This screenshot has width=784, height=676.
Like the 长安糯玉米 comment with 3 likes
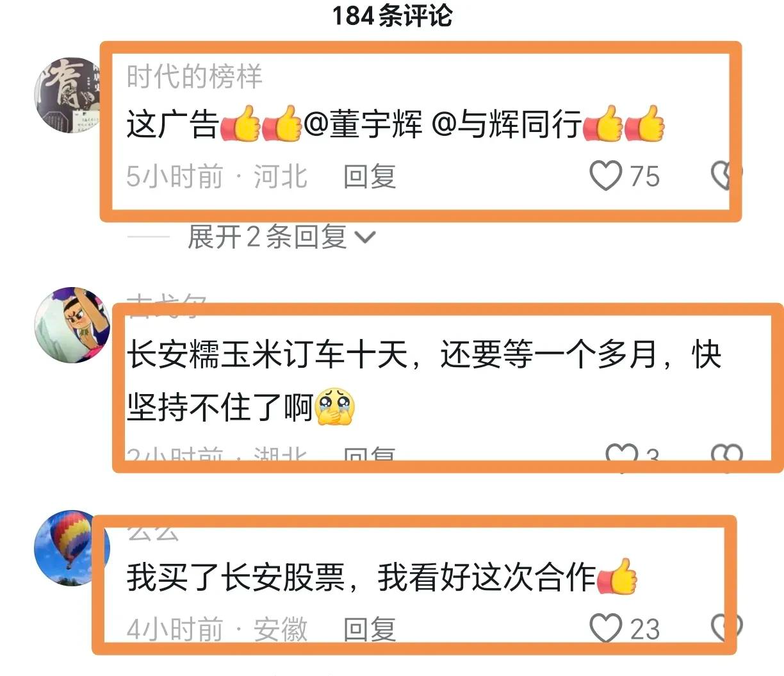(621, 454)
